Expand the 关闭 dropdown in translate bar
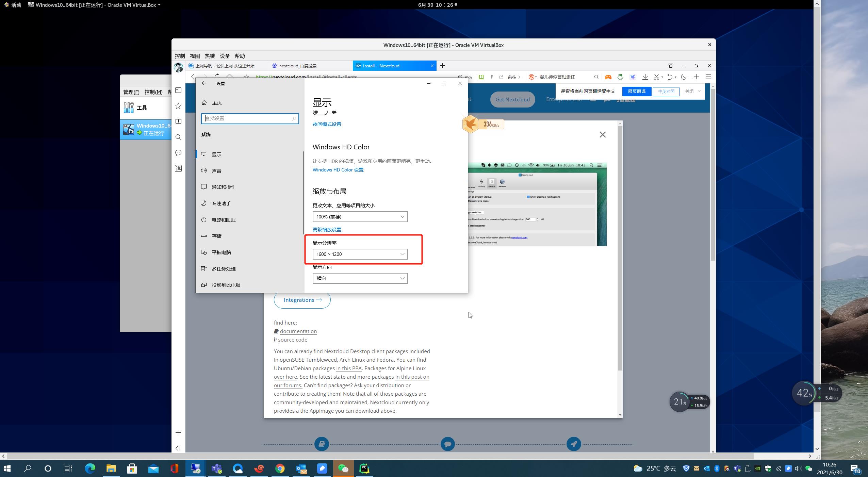This screenshot has height=477, width=868. coord(699,91)
